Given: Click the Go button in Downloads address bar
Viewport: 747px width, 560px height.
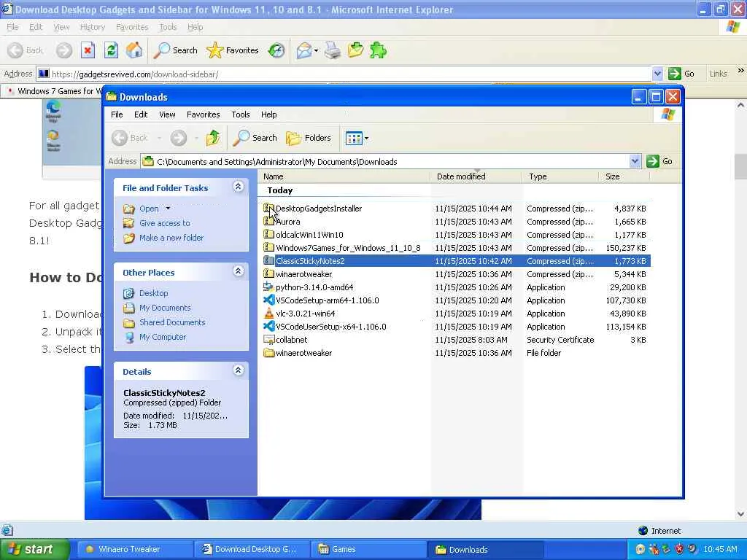Looking at the screenshot, I should click(x=659, y=161).
